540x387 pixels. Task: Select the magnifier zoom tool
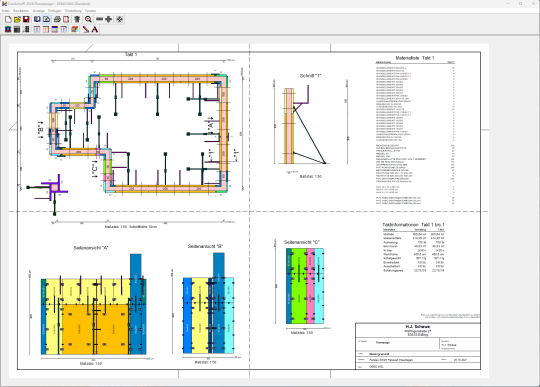tap(89, 19)
